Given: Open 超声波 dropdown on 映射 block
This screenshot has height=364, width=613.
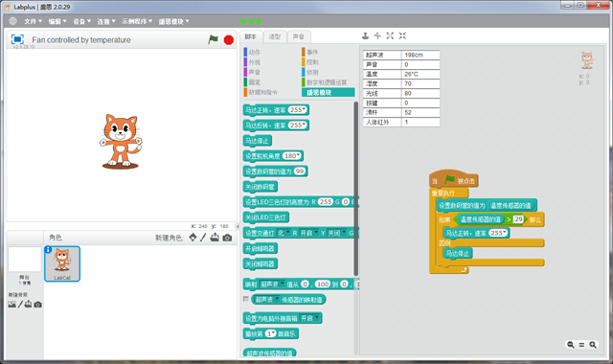Looking at the screenshot, I should point(272,284).
